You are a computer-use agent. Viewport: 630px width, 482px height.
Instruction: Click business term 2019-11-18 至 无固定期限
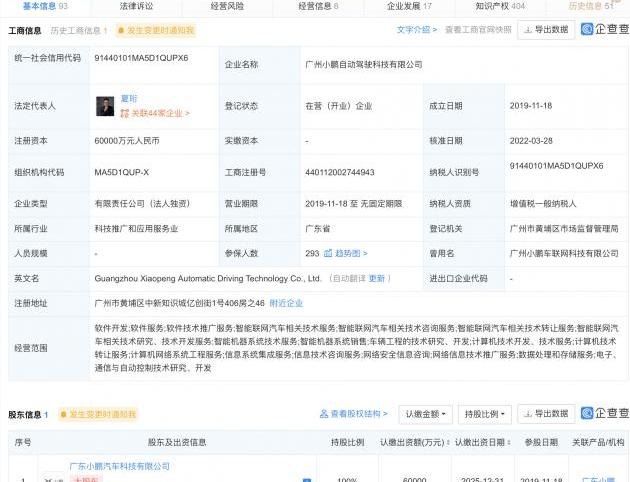pyautogui.click(x=354, y=204)
